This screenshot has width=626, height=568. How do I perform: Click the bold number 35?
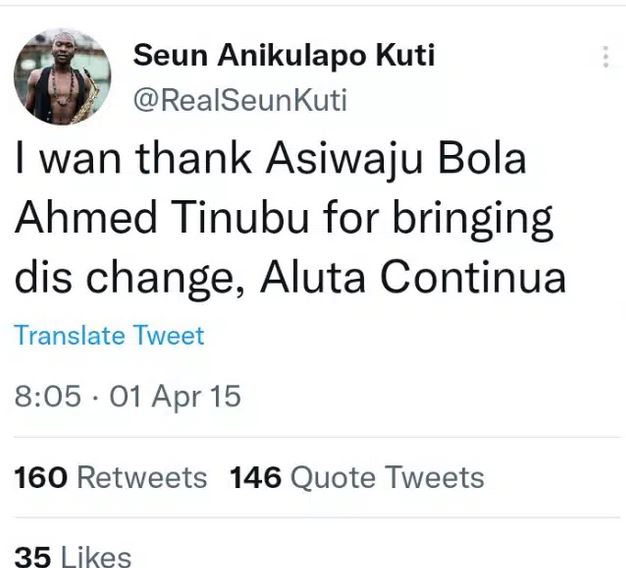[x=32, y=556]
